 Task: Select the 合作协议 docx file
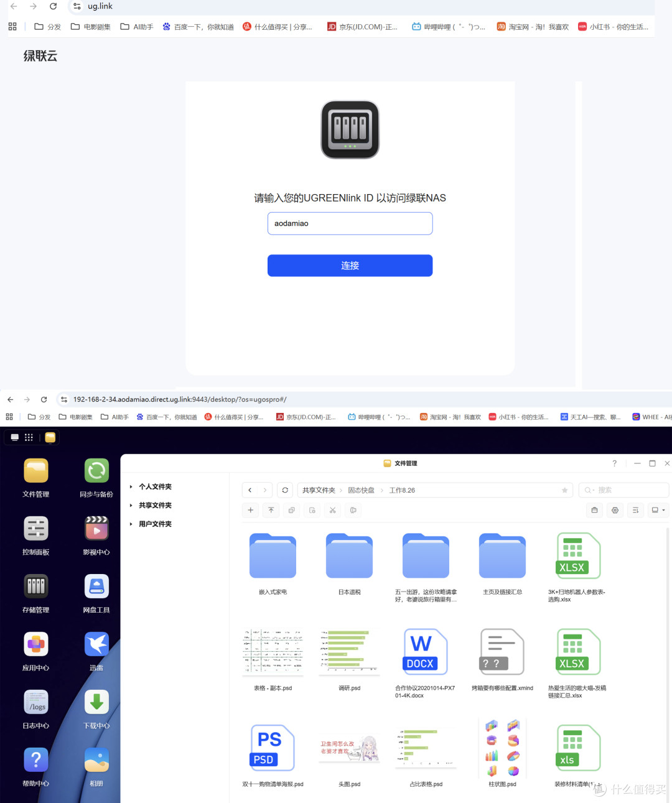click(x=426, y=652)
